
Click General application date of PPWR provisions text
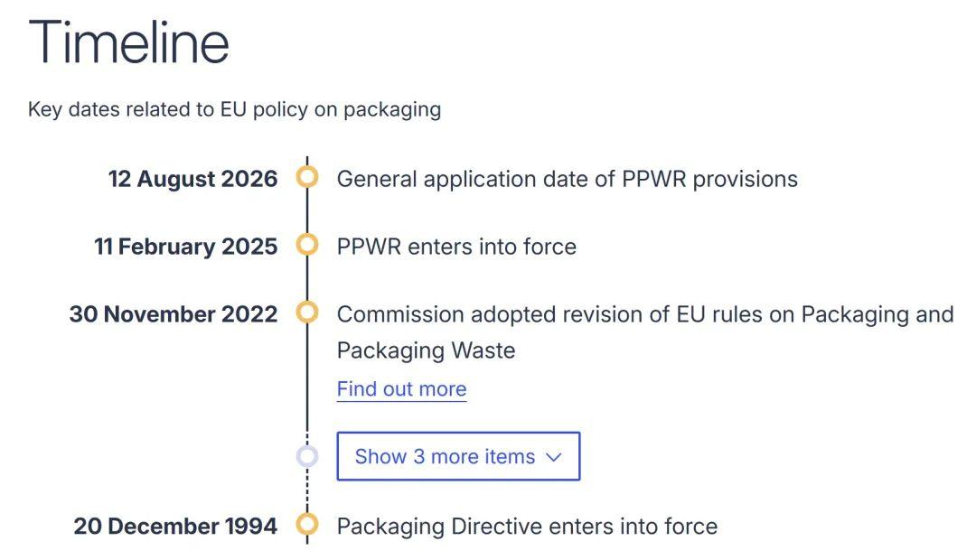click(x=567, y=179)
